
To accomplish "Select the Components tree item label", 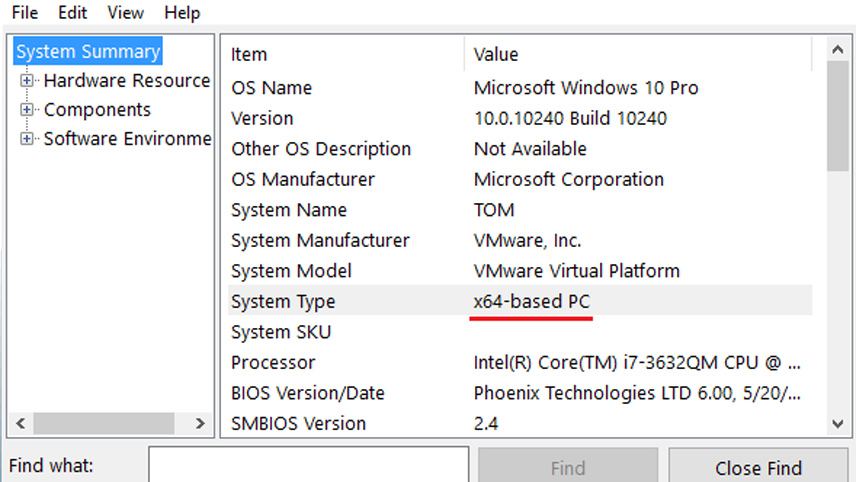I will click(97, 110).
